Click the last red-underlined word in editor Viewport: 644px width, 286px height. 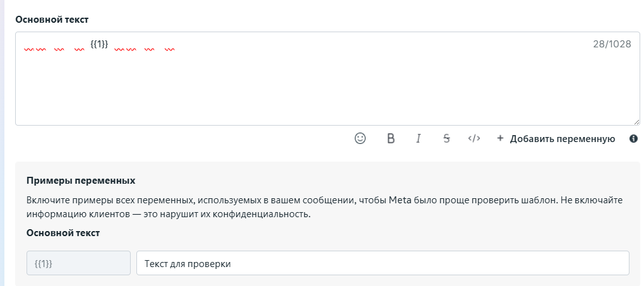coord(169,48)
